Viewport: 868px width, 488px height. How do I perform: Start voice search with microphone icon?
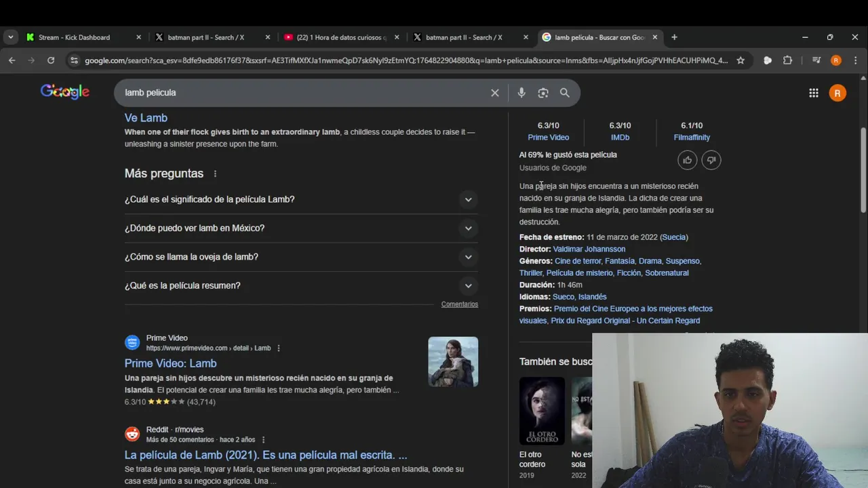[521, 93]
